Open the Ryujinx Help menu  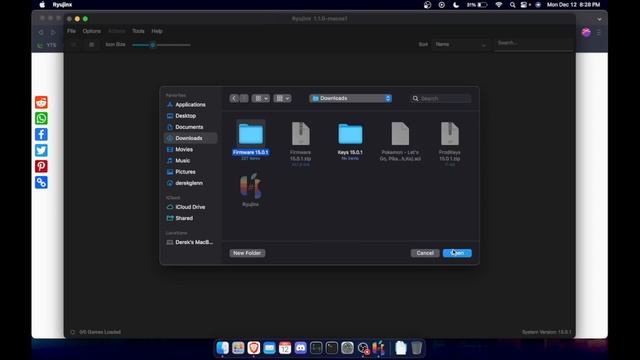point(157,31)
